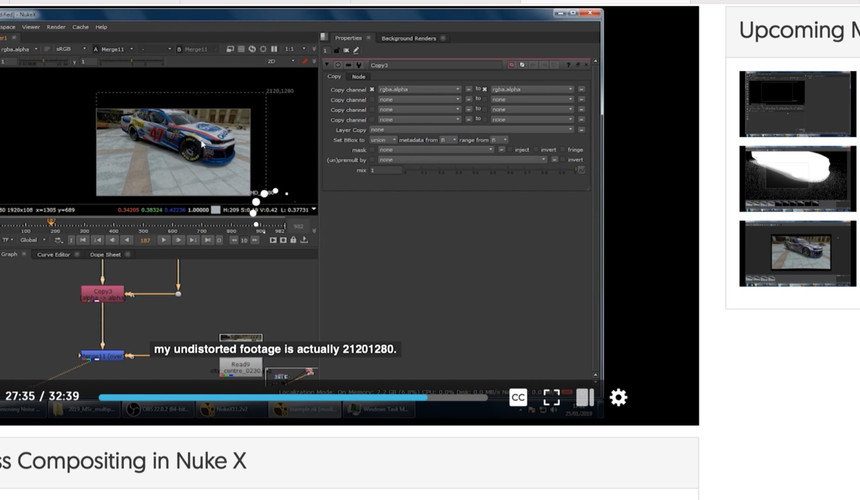Open the Help menu in Nuke
The width and height of the screenshot is (860, 500).
click(101, 27)
